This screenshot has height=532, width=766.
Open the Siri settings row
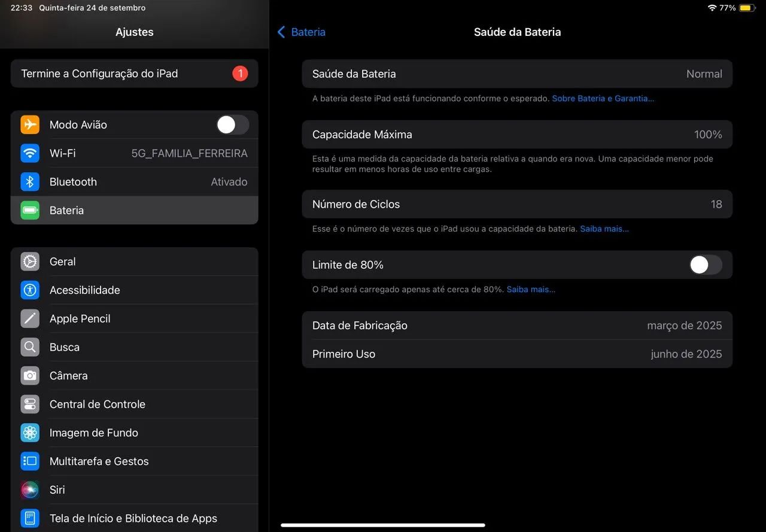(135, 490)
